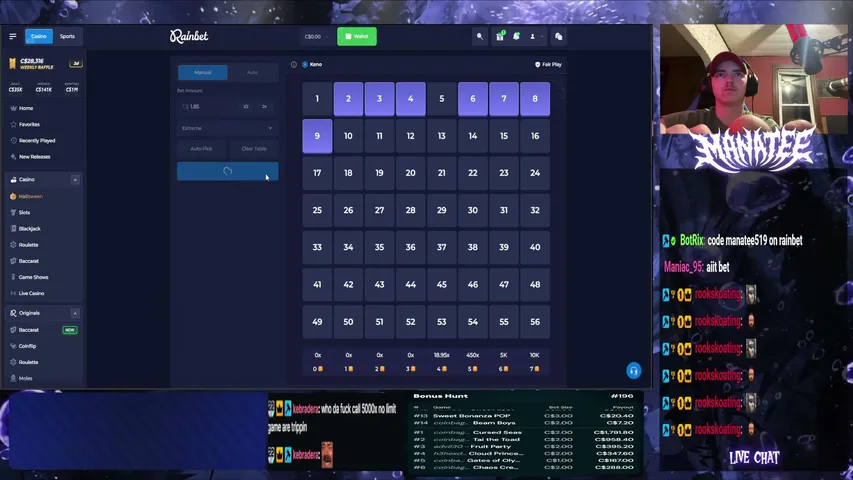The height and width of the screenshot is (480, 853).
Task: Open the weekly raffle ticket banner
Action: (45, 64)
